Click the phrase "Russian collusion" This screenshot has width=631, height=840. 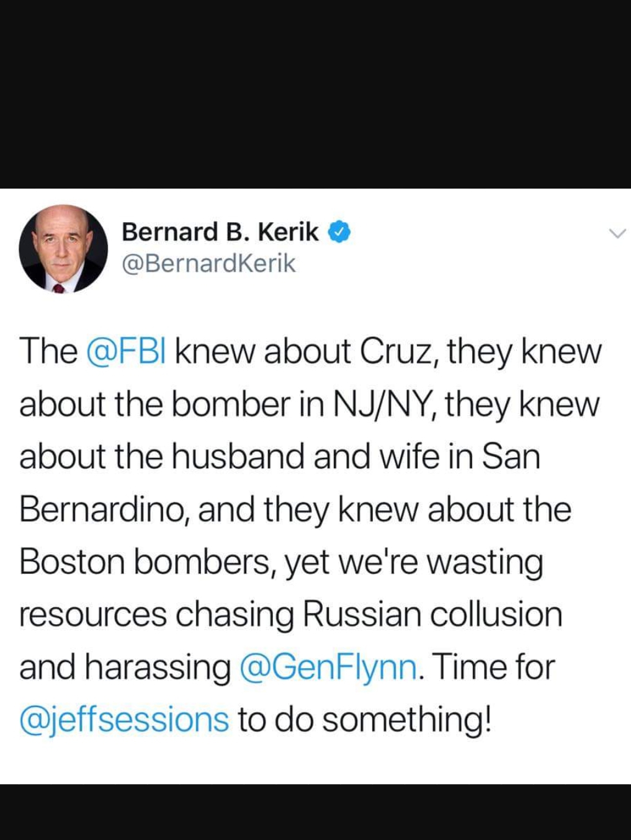(x=432, y=615)
